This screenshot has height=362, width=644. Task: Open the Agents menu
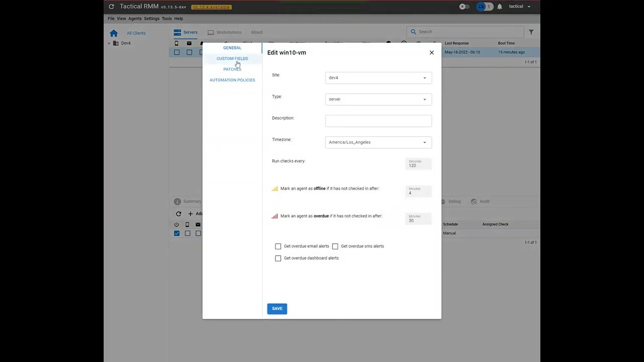click(x=135, y=19)
